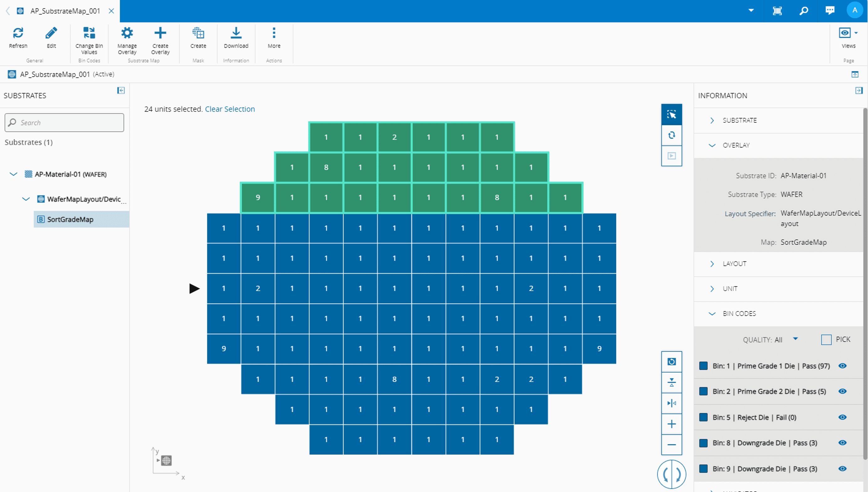868x492 pixels.
Task: Select SortGradeMap in substrates tree
Action: pos(70,220)
